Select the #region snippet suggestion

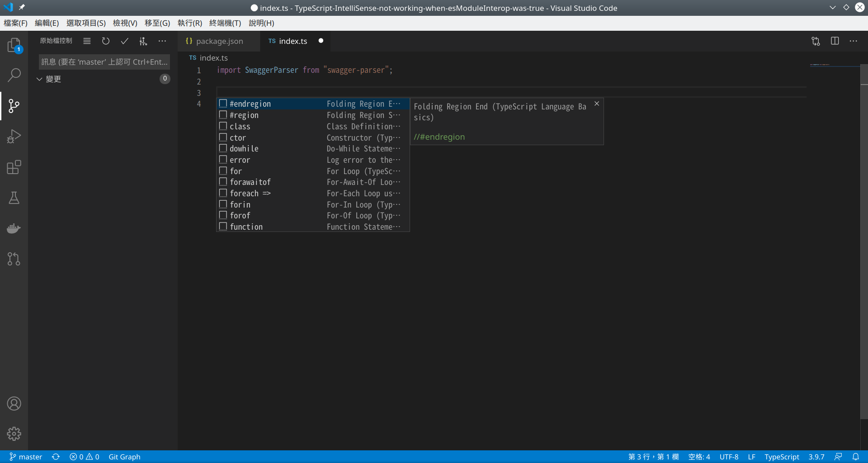coord(313,115)
